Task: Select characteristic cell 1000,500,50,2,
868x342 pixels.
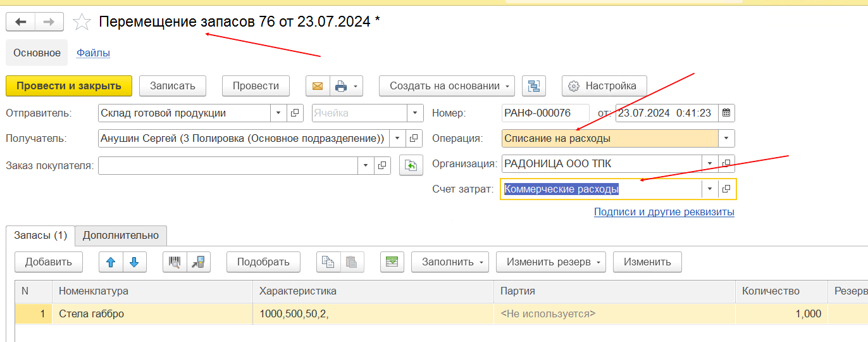Action: click(x=373, y=313)
